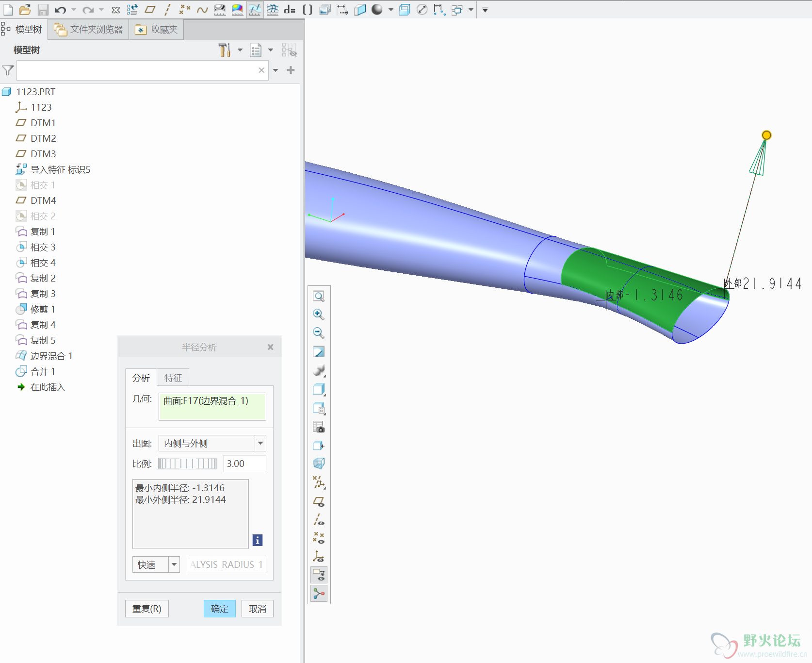Cancel the dialog with 取消
812x663 pixels.
258,609
